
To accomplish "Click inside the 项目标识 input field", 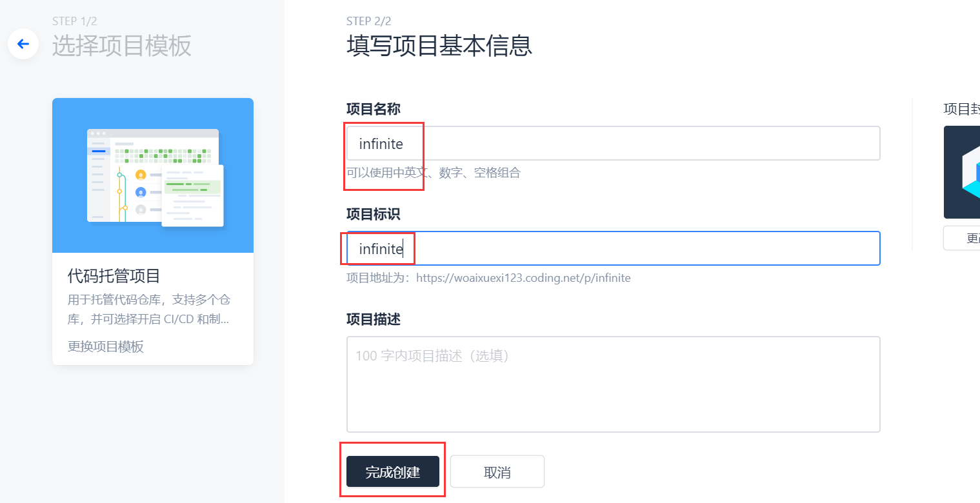I will (x=613, y=248).
